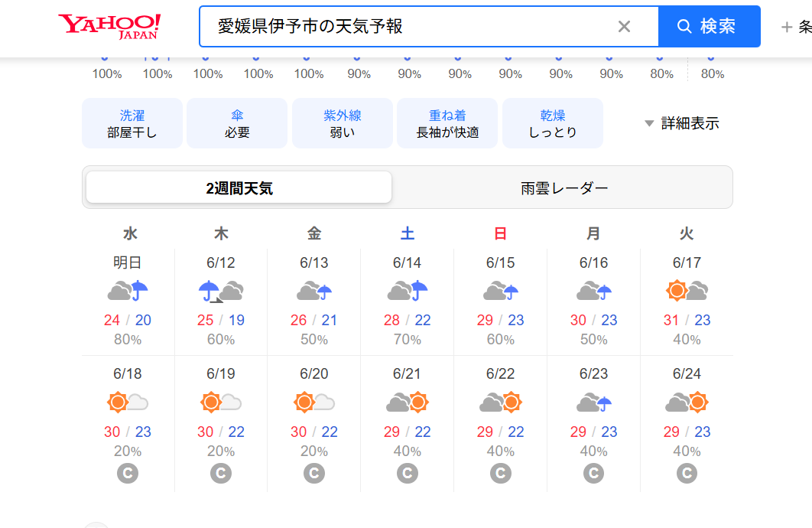This screenshot has height=528, width=812.
Task: Open the 洗濯 部屋干し index card
Action: coord(132,123)
